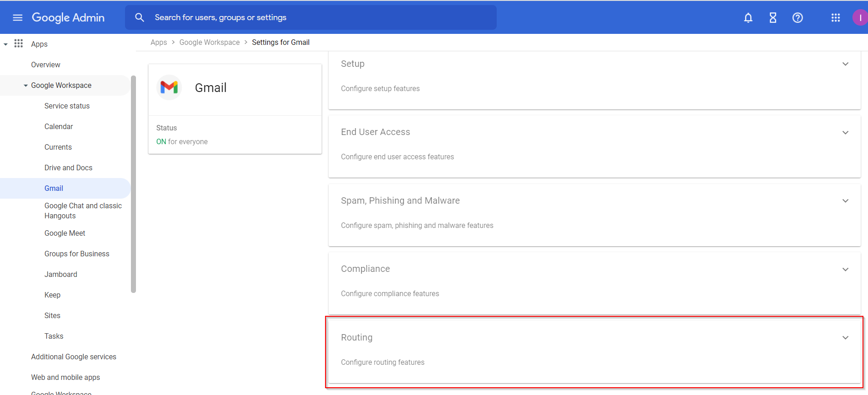
Task: Click the help question mark icon
Action: click(x=797, y=18)
